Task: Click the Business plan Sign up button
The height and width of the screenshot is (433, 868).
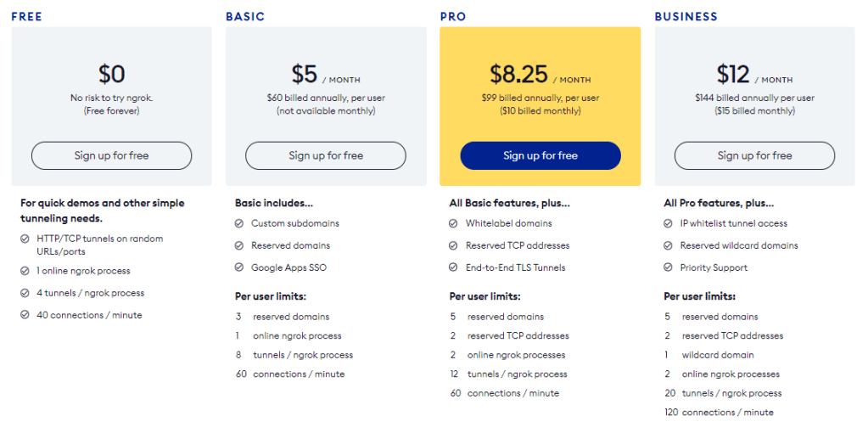Action: coord(754,155)
